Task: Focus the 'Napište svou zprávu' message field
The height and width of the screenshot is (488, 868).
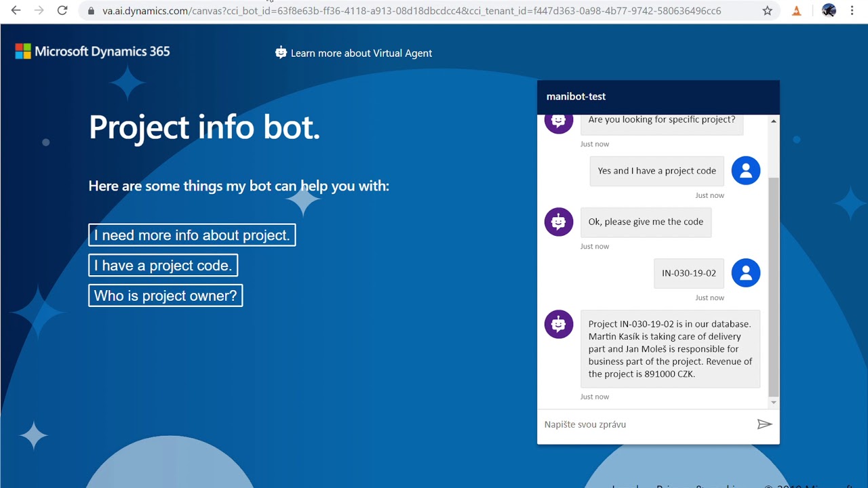Action: point(648,424)
